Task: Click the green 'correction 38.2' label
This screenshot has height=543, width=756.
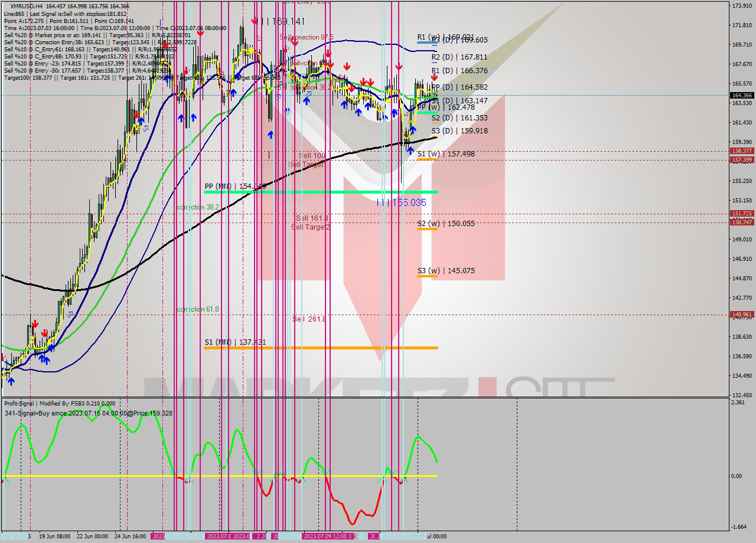Action: (198, 208)
